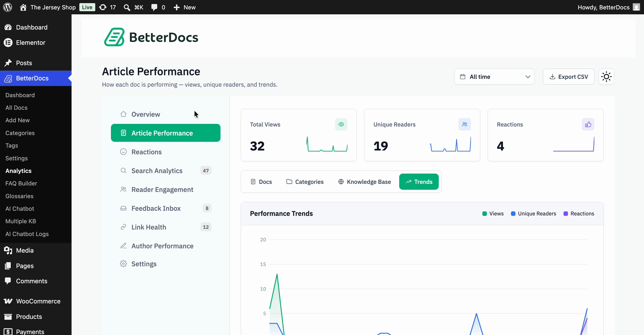Click the 47 badge on Search Analytics
This screenshot has height=335, width=644.
pos(206,170)
